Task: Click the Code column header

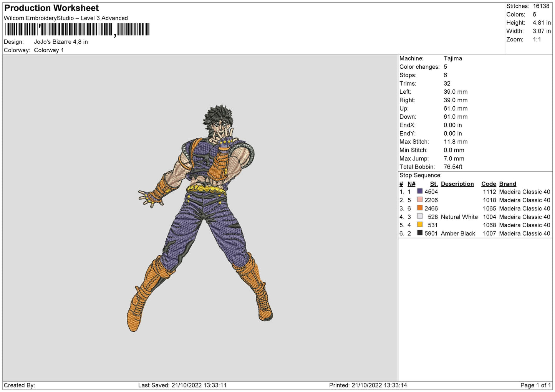Action: (489, 184)
